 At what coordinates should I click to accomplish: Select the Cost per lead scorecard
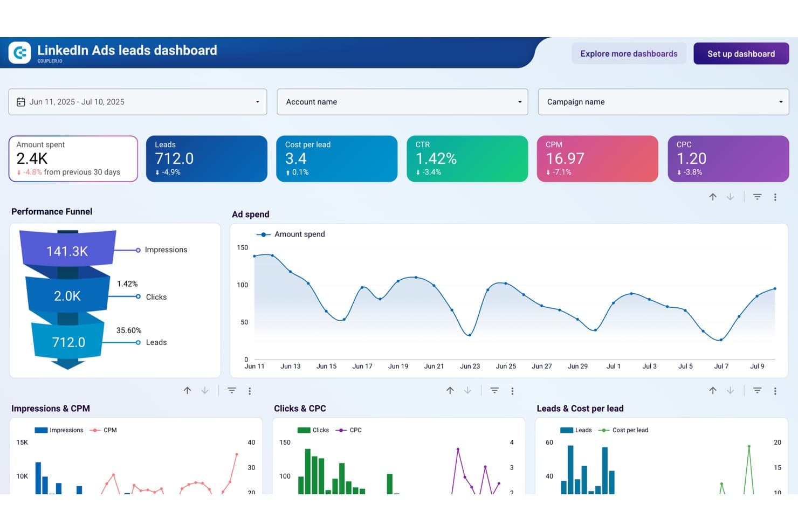coord(337,158)
